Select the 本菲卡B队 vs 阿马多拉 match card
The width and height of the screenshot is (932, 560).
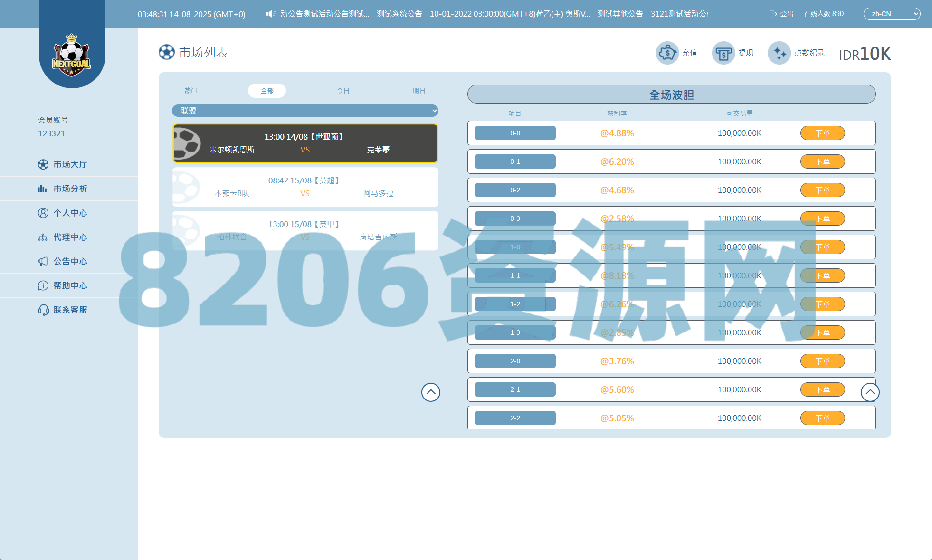(305, 187)
